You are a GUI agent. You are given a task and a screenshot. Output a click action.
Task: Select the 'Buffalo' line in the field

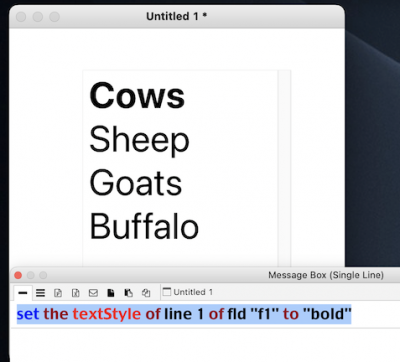pyautogui.click(x=144, y=226)
